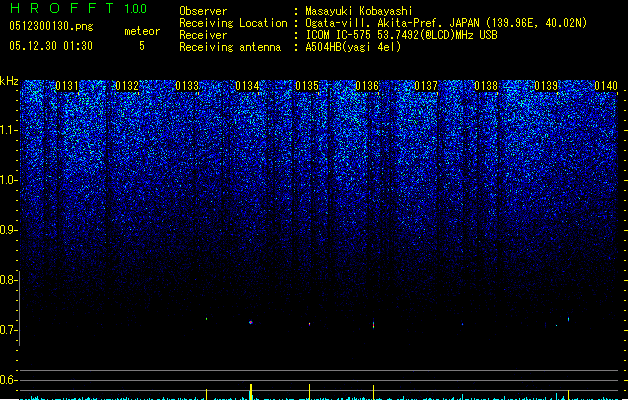Select the file name 0512300130.png
This screenshot has height=400, width=629.
point(51,26)
